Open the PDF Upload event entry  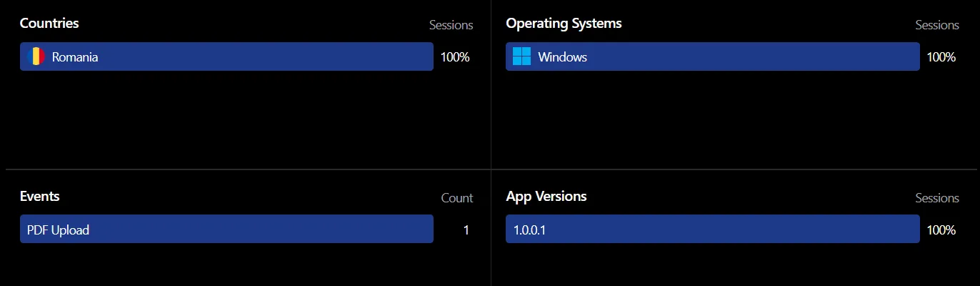pyautogui.click(x=226, y=230)
